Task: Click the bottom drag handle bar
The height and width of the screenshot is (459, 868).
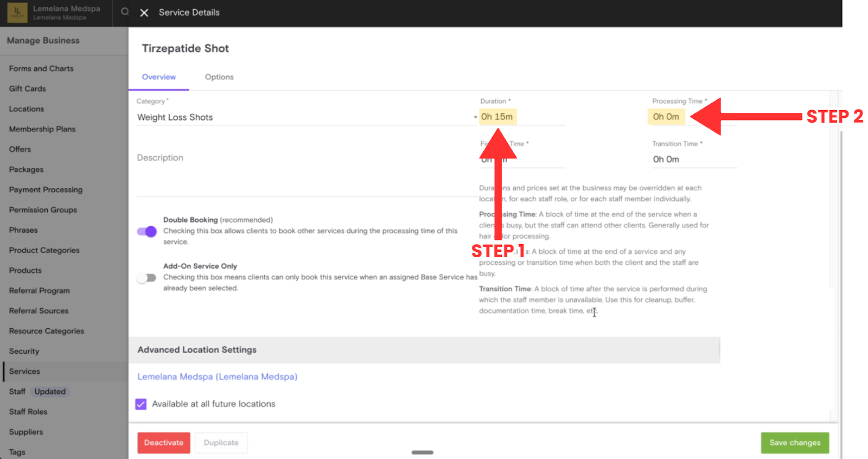Action: (x=422, y=452)
